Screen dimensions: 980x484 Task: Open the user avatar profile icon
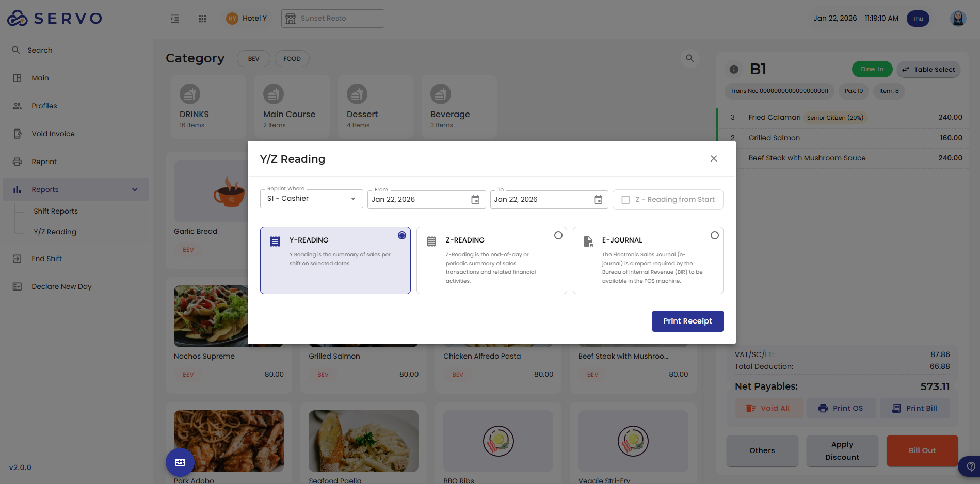(958, 19)
